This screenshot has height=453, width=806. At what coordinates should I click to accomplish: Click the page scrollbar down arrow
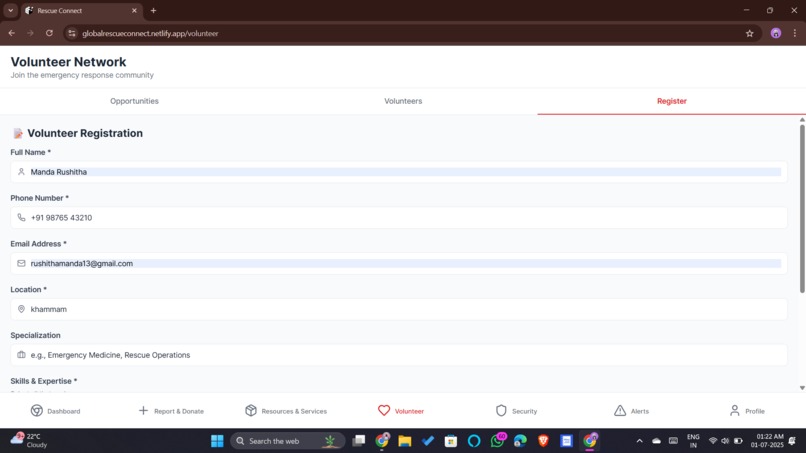point(802,388)
